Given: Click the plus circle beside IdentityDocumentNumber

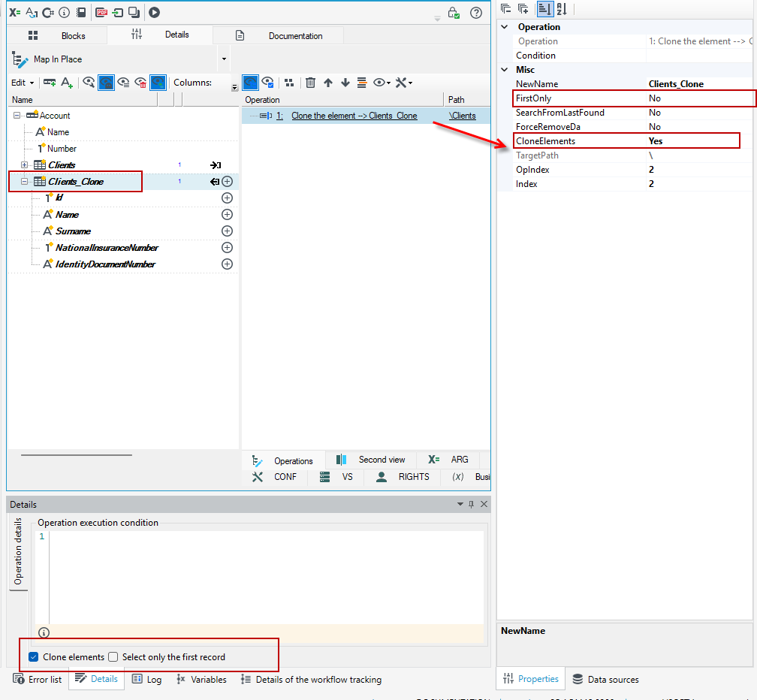Looking at the screenshot, I should point(227,264).
